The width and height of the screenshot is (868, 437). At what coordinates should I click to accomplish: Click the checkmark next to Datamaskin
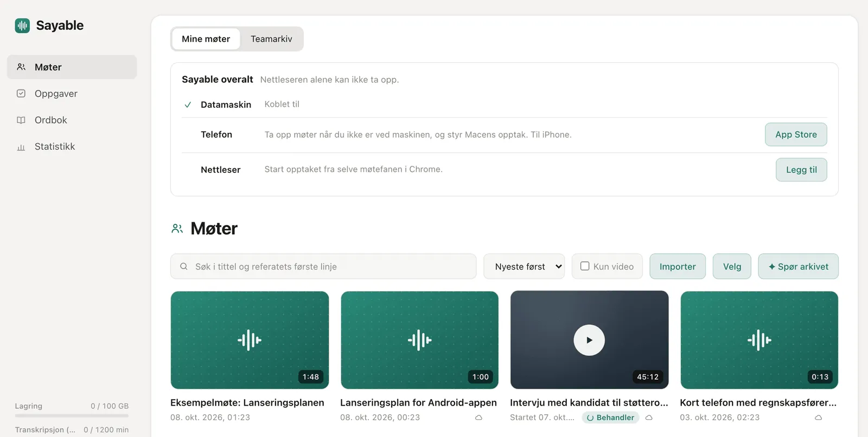188,105
